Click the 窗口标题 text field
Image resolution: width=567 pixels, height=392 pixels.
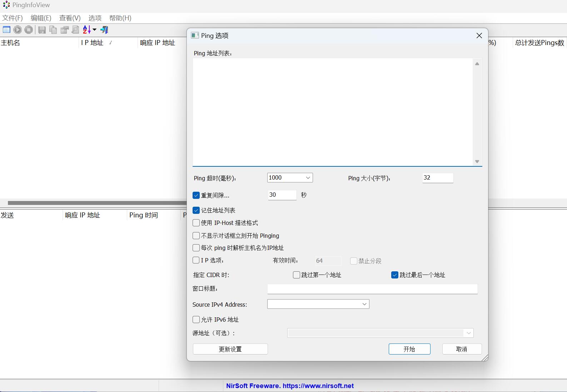[x=372, y=289]
